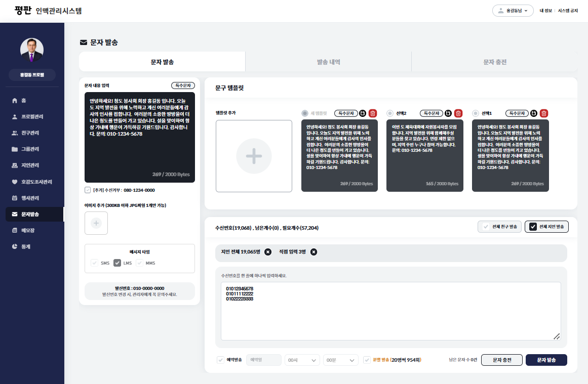Switch to the 문자 충전 tab
This screenshot has width=588, height=384.
pyautogui.click(x=494, y=62)
